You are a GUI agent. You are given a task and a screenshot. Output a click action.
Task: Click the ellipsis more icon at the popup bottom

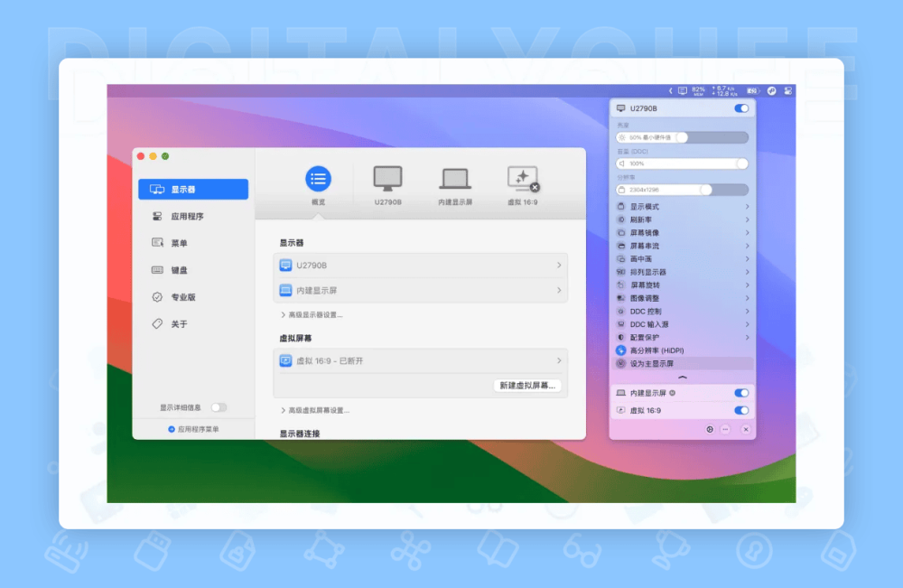[x=726, y=429]
